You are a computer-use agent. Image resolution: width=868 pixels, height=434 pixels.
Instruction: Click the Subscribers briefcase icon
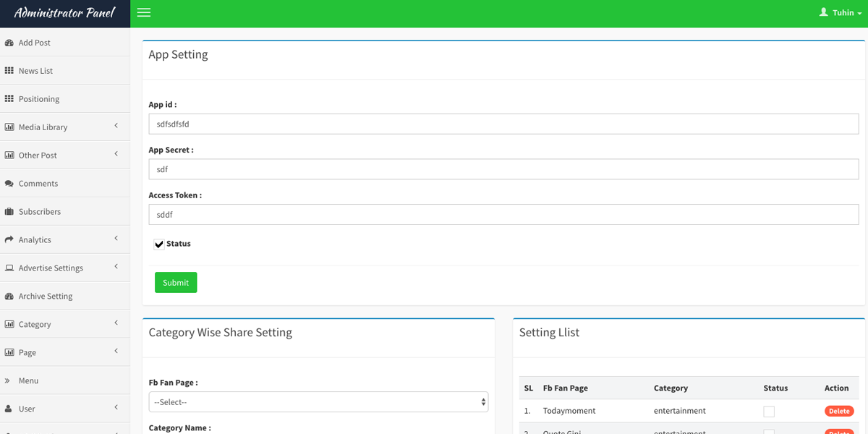tap(9, 212)
